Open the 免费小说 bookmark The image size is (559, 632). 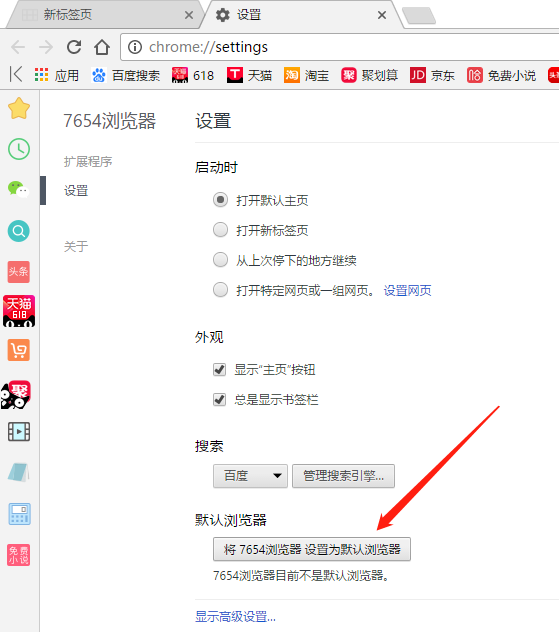[501, 75]
